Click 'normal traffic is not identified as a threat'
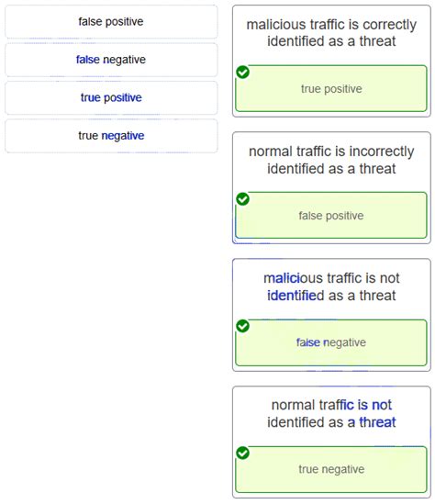This screenshot has width=435, height=504. point(331,413)
